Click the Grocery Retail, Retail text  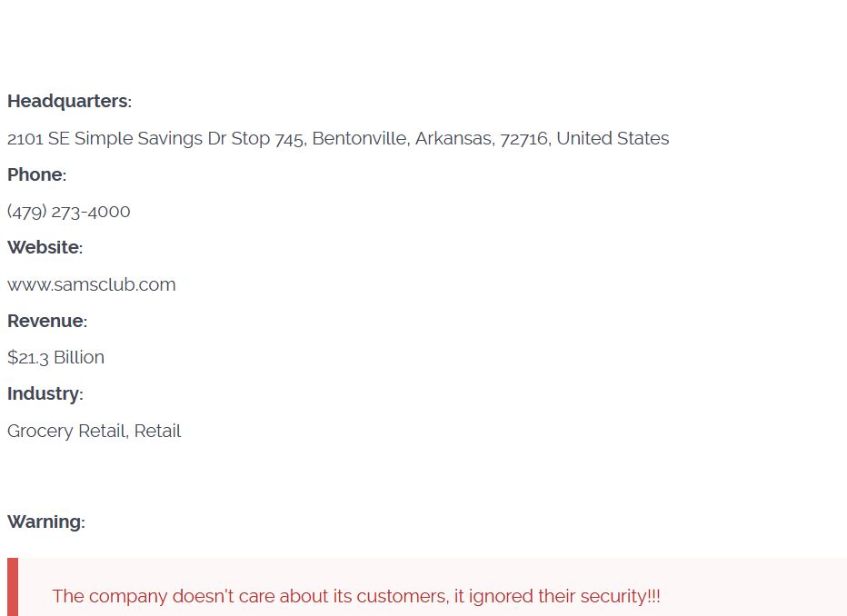tap(94, 431)
